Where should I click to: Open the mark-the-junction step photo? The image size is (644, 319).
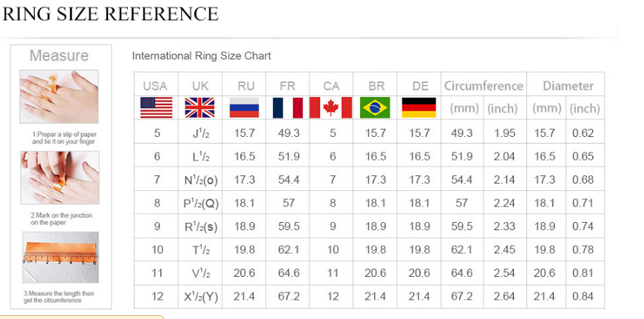(x=60, y=178)
